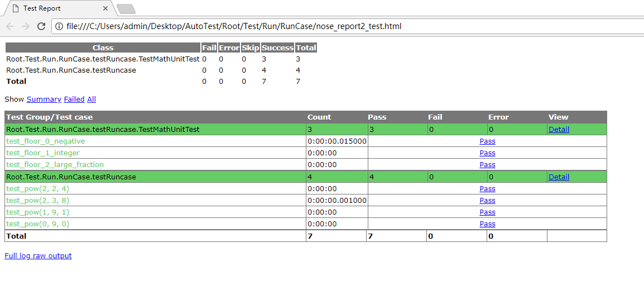Click green TestMathUnitTest group row title
The height and width of the screenshot is (299, 644).
(x=103, y=130)
